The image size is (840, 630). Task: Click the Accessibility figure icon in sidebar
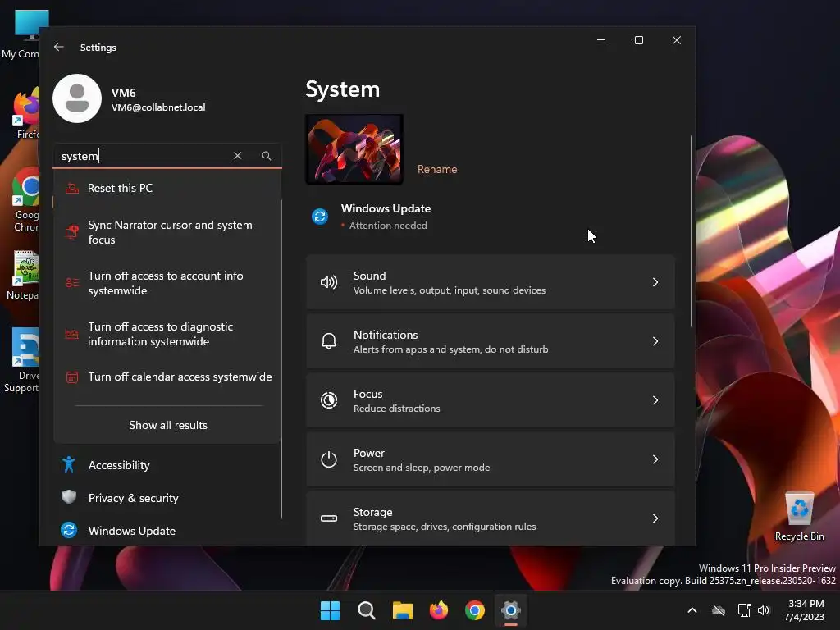click(x=69, y=464)
